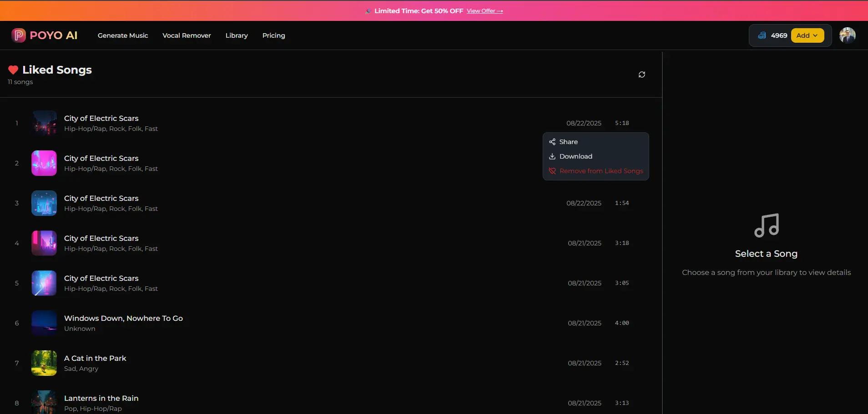Click the View Offer link in the banner
Image resolution: width=868 pixels, height=414 pixels.
point(485,10)
